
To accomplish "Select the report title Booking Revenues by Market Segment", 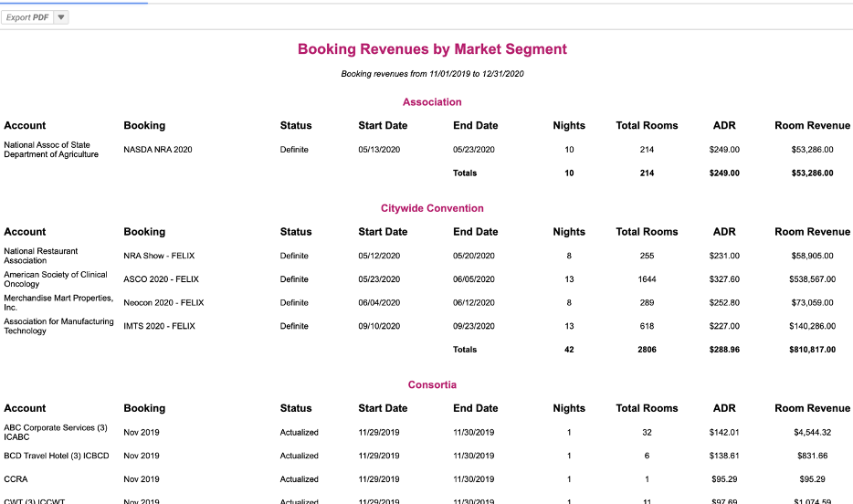I will click(x=432, y=49).
